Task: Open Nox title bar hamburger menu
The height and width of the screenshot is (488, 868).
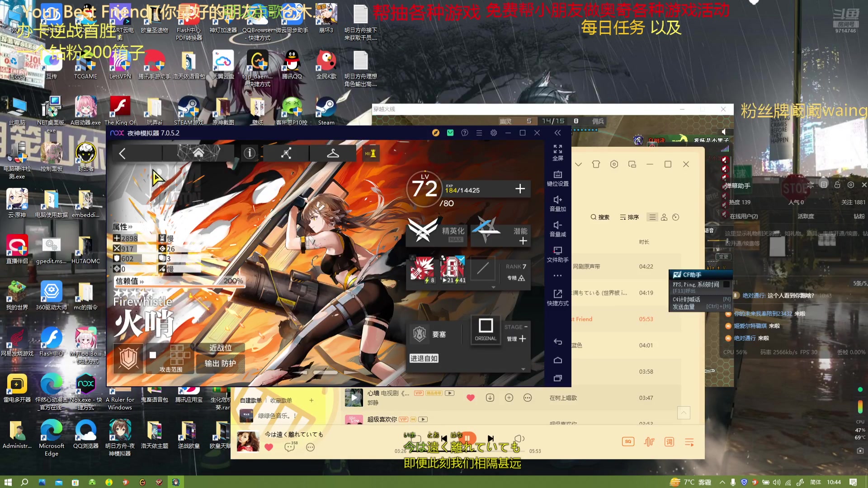Action: tap(479, 133)
